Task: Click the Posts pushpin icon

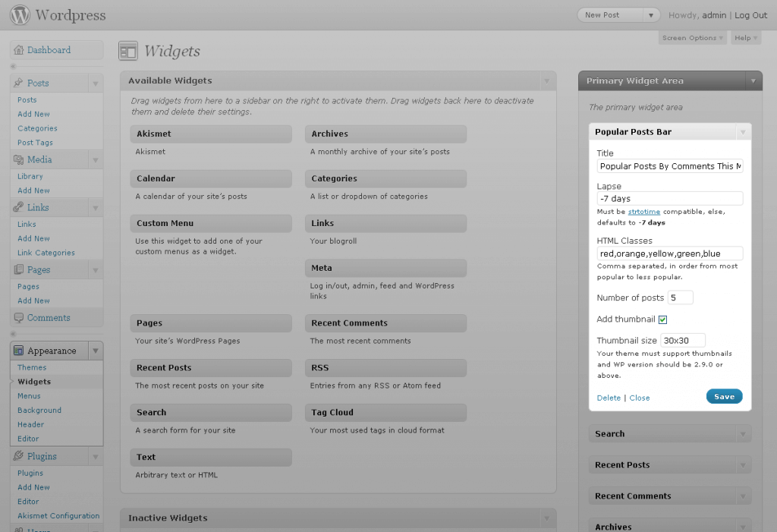Action: click(x=19, y=83)
